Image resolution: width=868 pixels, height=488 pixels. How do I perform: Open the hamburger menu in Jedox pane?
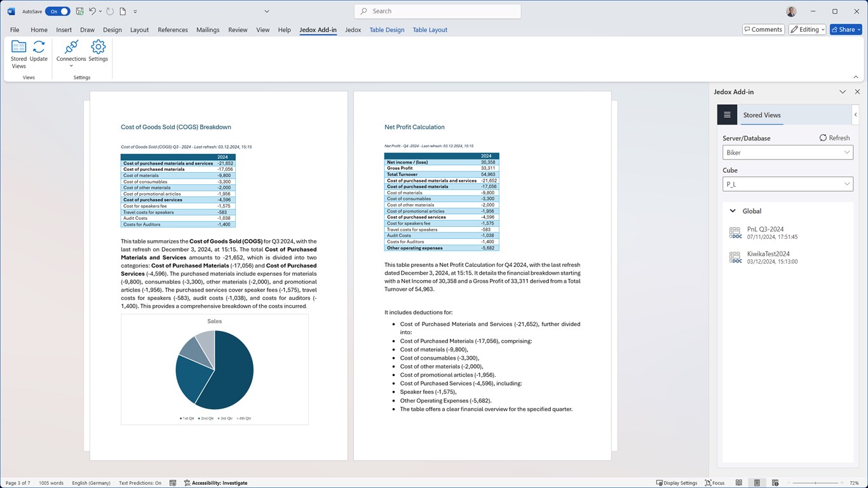click(x=727, y=115)
